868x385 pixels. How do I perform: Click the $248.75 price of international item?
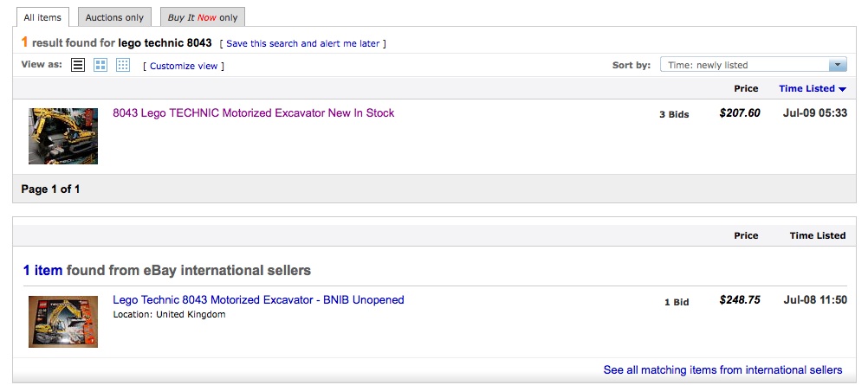(x=739, y=300)
